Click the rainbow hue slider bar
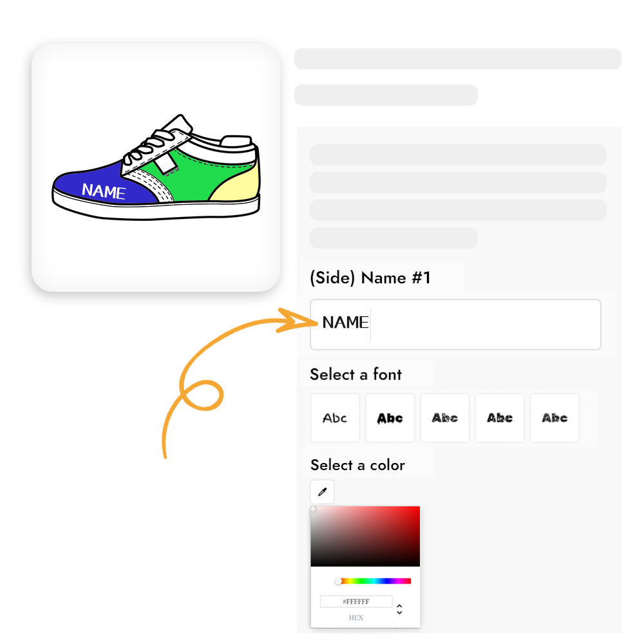 (374, 581)
